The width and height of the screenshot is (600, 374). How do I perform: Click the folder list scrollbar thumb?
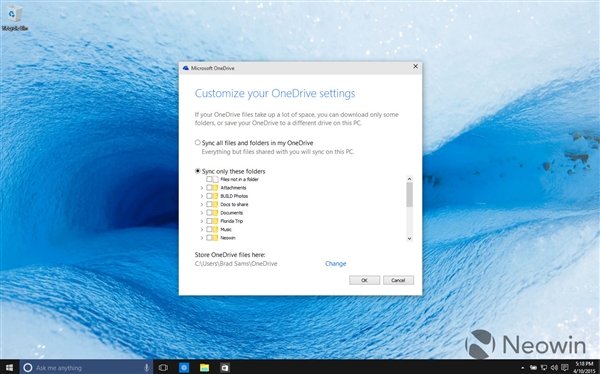click(409, 194)
